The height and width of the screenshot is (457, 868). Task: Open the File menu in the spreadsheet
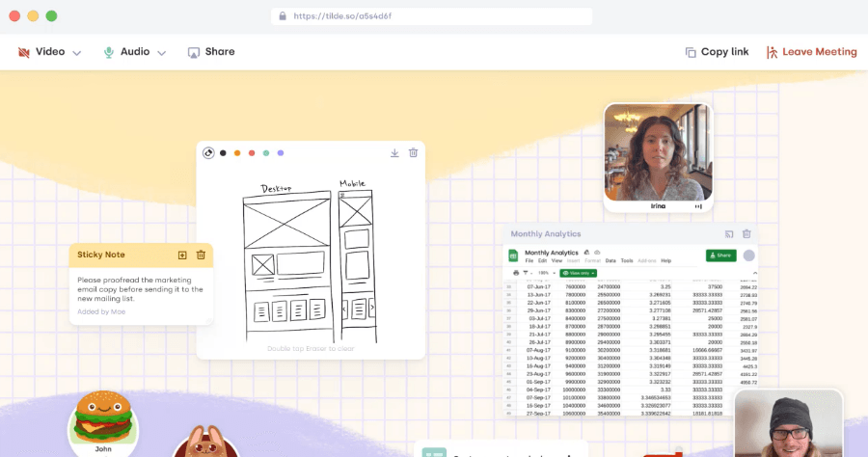[x=529, y=260]
